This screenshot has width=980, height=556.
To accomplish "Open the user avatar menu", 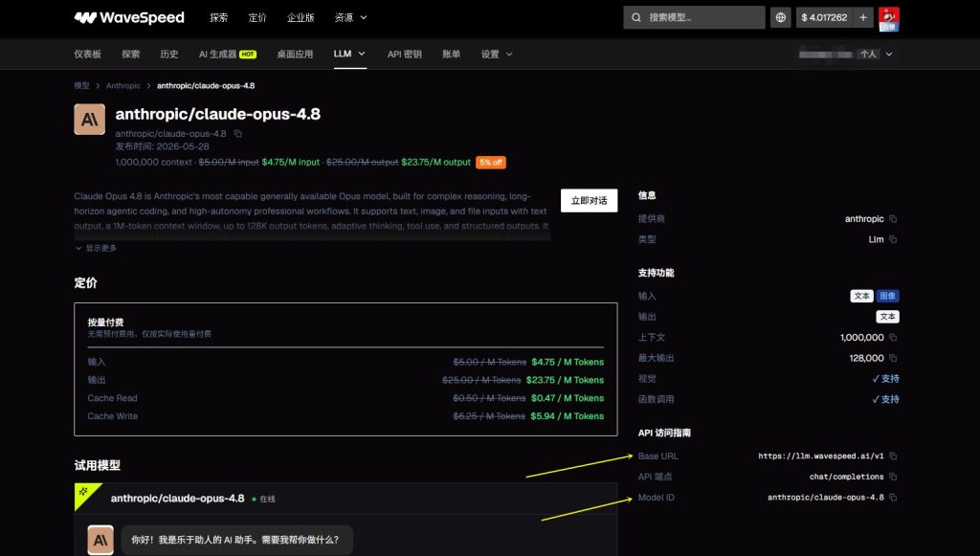I will 889,19.
